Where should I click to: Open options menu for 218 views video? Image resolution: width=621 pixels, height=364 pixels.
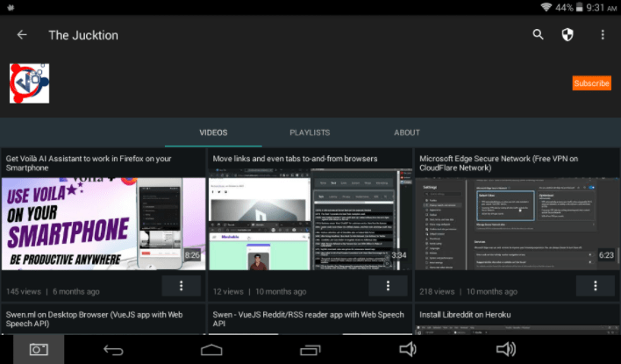[595, 286]
